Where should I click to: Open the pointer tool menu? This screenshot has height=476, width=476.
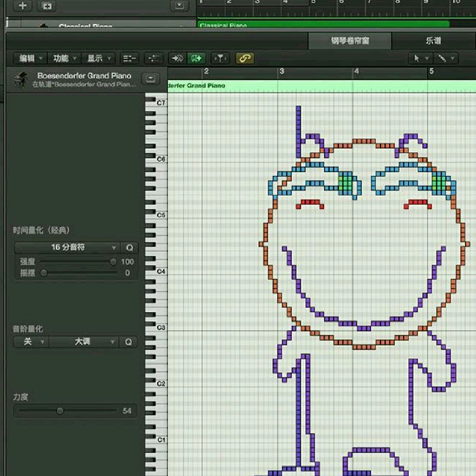point(420,59)
